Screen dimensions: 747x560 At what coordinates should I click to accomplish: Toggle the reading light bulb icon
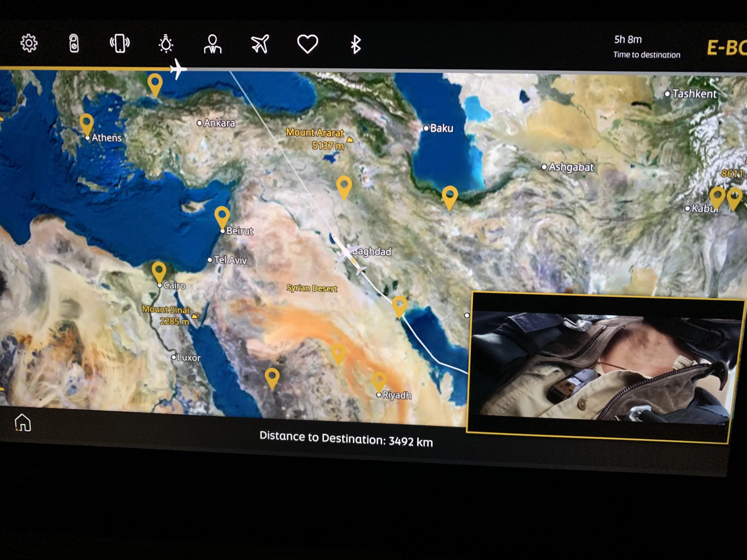[166, 44]
